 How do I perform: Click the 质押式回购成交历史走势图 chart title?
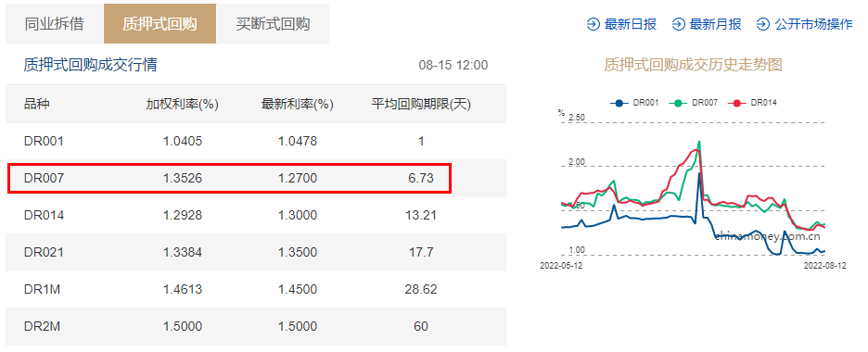pyautogui.click(x=693, y=65)
